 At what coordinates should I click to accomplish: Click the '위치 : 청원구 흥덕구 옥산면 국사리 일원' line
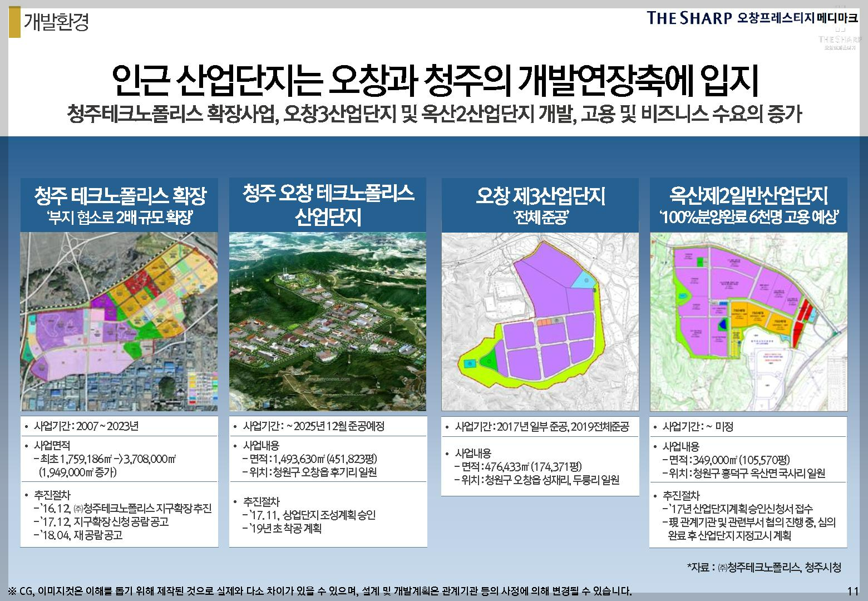[743, 474]
